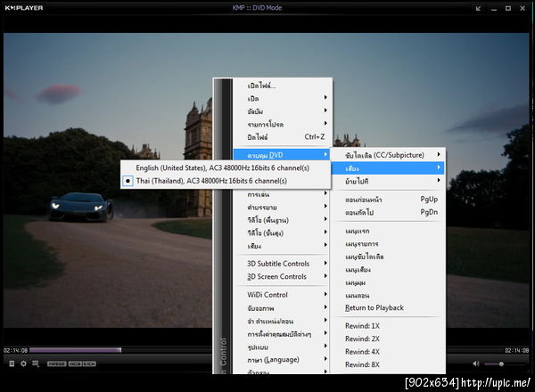Open the คำบรรยาย menu entry
The height and width of the screenshot is (392, 535).
coord(281,207)
